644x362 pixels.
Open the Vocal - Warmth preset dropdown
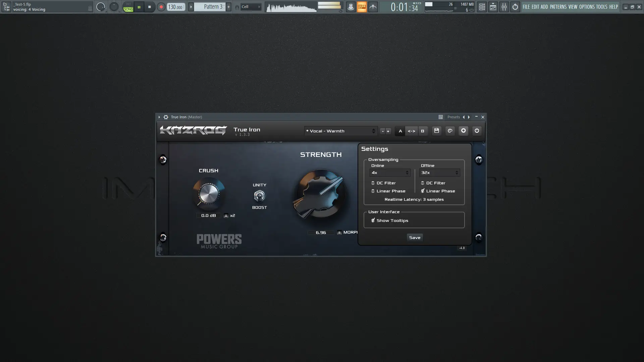coord(340,131)
